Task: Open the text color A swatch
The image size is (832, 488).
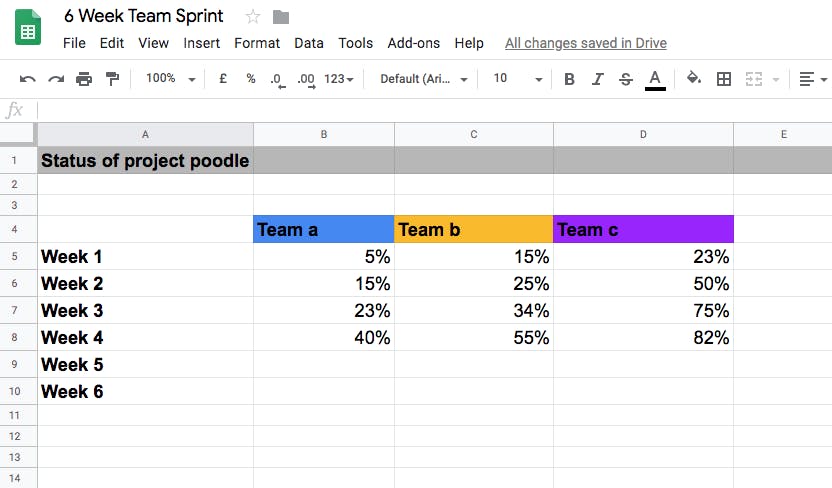Action: (x=655, y=80)
